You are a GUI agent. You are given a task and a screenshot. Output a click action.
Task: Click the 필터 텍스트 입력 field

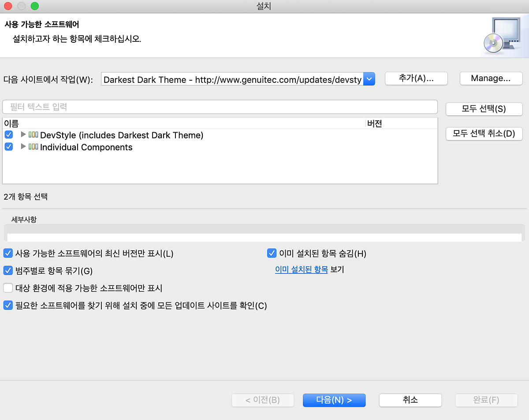220,107
